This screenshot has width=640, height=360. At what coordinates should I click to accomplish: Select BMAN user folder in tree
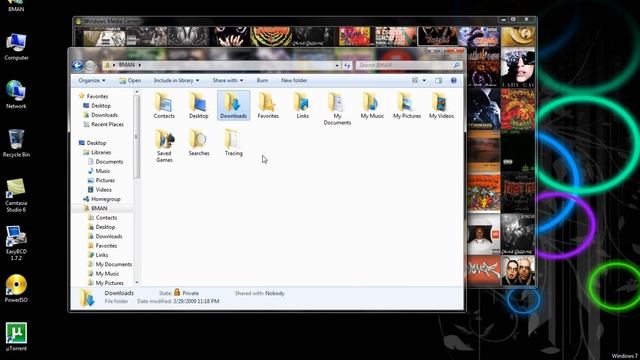[x=95, y=209]
